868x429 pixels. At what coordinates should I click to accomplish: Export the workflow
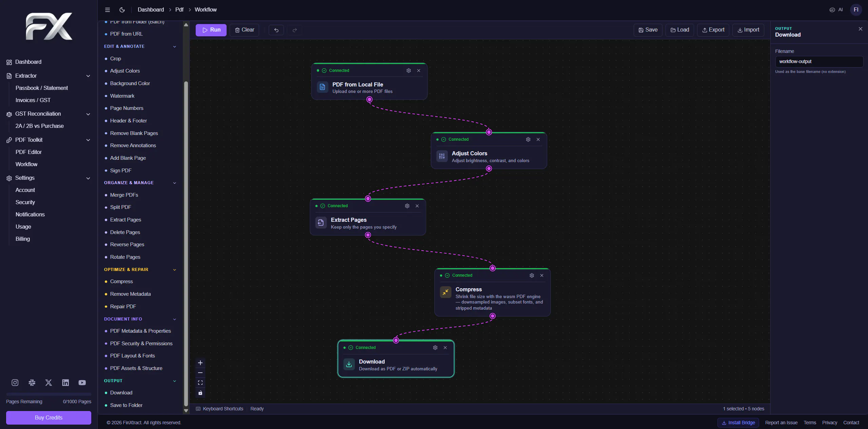[x=713, y=30]
